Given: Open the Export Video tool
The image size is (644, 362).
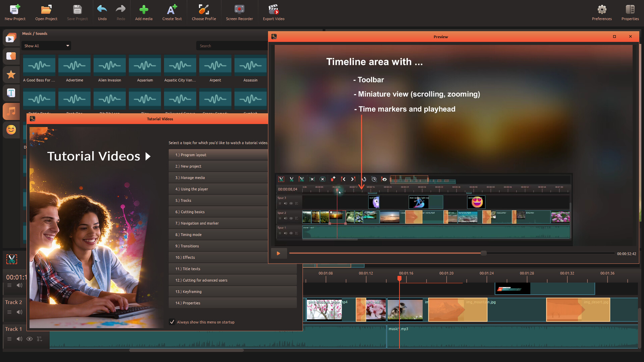Looking at the screenshot, I should (273, 10).
